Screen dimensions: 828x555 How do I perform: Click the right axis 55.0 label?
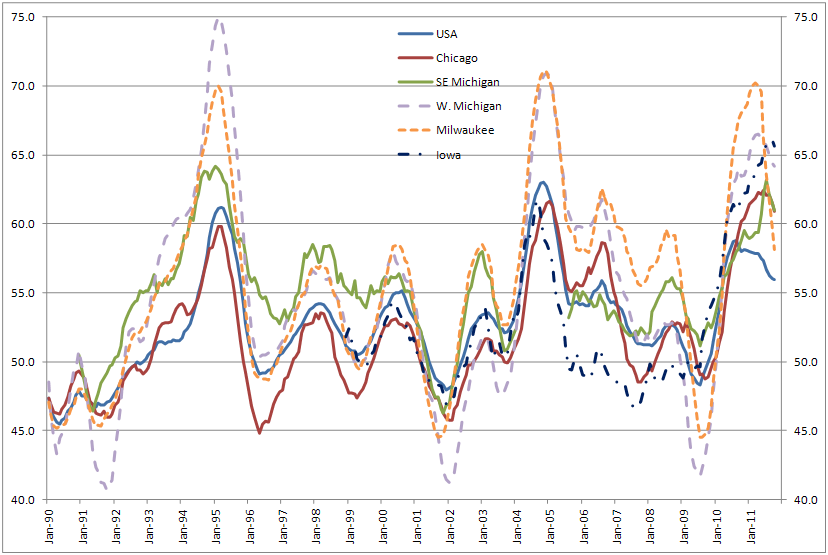806,293
